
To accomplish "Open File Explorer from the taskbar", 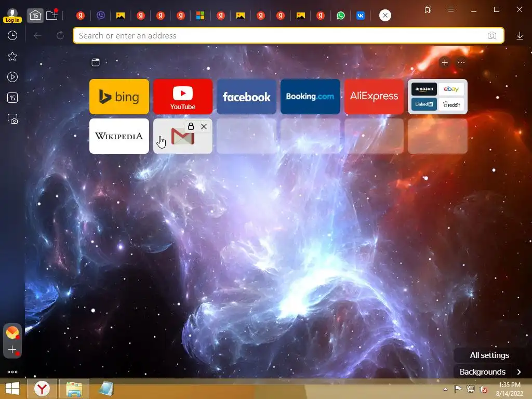I will 74,389.
